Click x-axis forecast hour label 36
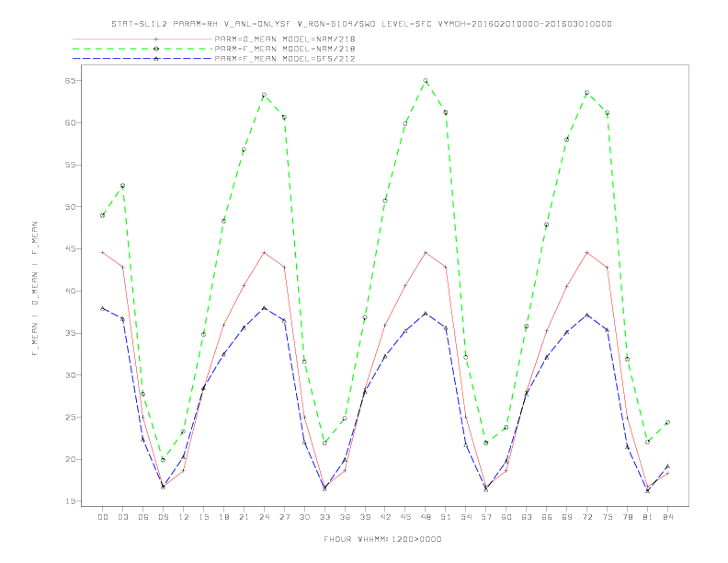The width and height of the screenshot is (728, 563). click(x=345, y=517)
